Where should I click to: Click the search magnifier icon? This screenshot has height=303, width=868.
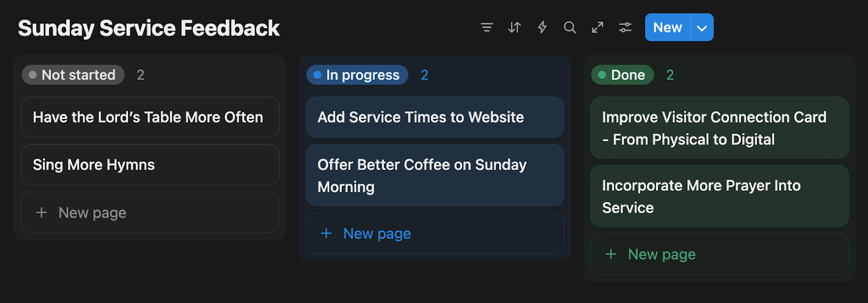tap(570, 27)
